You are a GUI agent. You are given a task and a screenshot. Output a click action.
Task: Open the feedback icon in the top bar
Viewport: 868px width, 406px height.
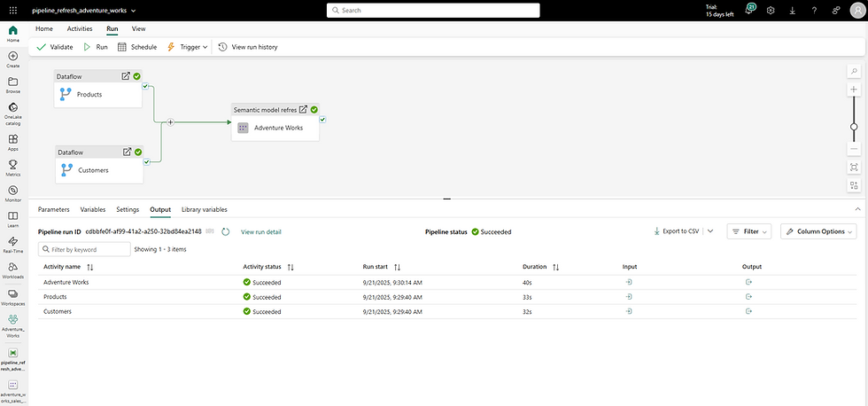pyautogui.click(x=836, y=11)
